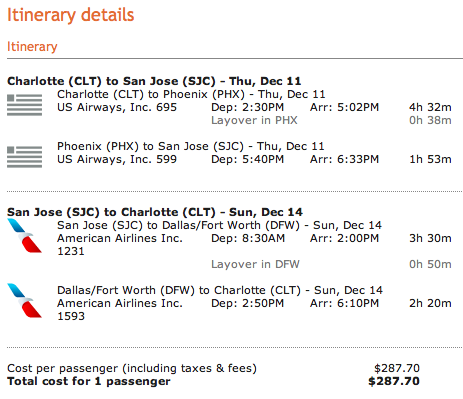Click the US Airways logo for flight 695

pos(25,105)
